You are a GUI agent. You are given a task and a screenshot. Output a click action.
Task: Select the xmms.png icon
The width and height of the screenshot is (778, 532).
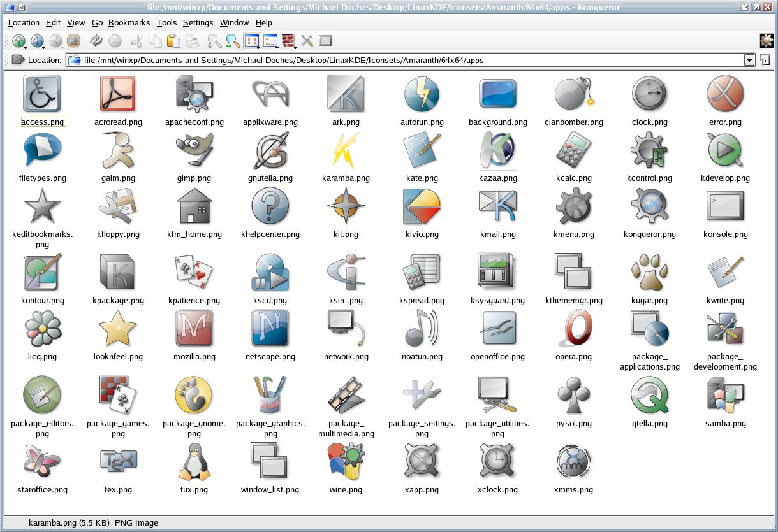tap(574, 462)
